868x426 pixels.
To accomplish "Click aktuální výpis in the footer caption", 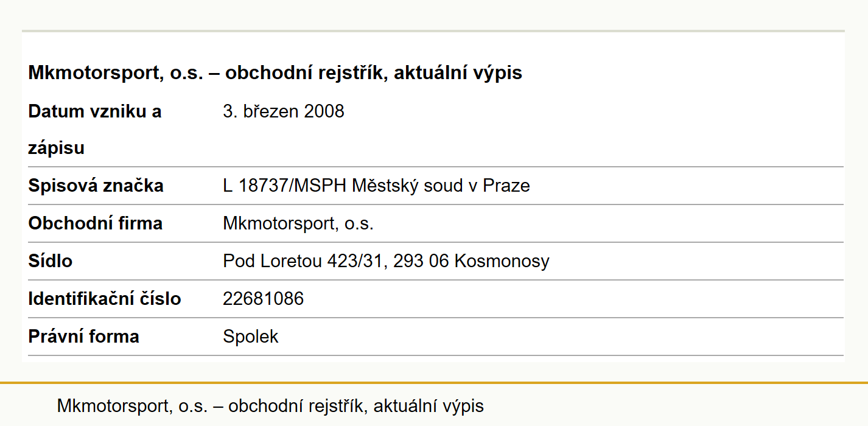I will click(x=429, y=406).
